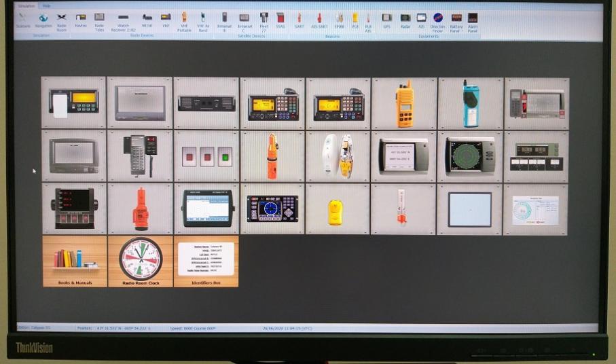616x364 pixels.
Task: Launch the Radar equipment icon
Action: pyautogui.click(x=405, y=20)
